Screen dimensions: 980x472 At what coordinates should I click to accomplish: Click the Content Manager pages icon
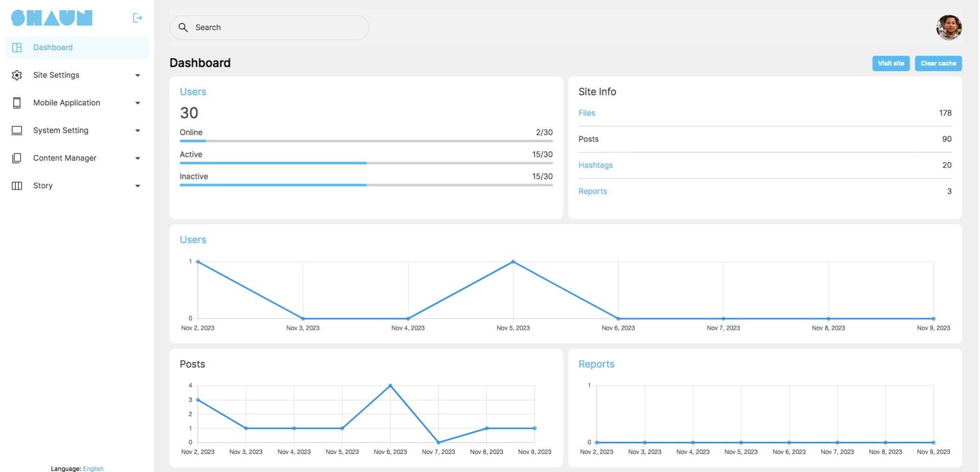click(x=17, y=158)
